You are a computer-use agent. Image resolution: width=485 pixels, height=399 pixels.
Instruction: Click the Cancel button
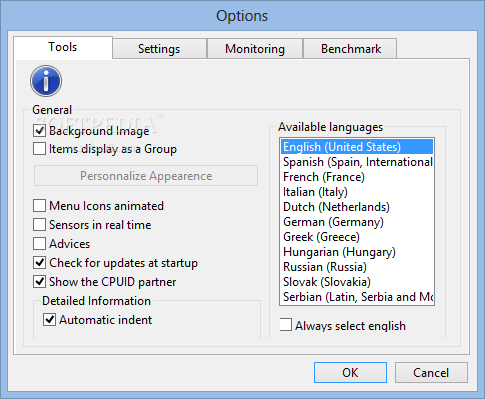[x=431, y=372]
